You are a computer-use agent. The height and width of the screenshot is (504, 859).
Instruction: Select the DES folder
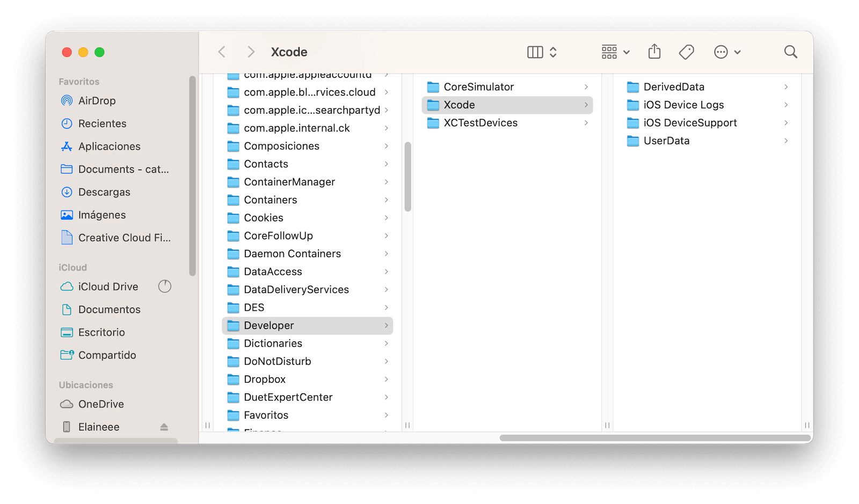click(x=307, y=308)
